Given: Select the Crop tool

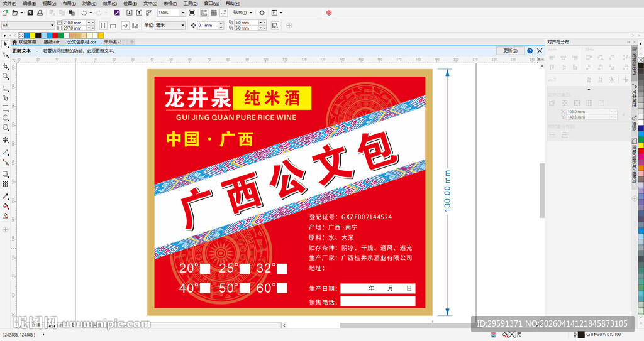Looking at the screenshot, I should [x=5, y=66].
